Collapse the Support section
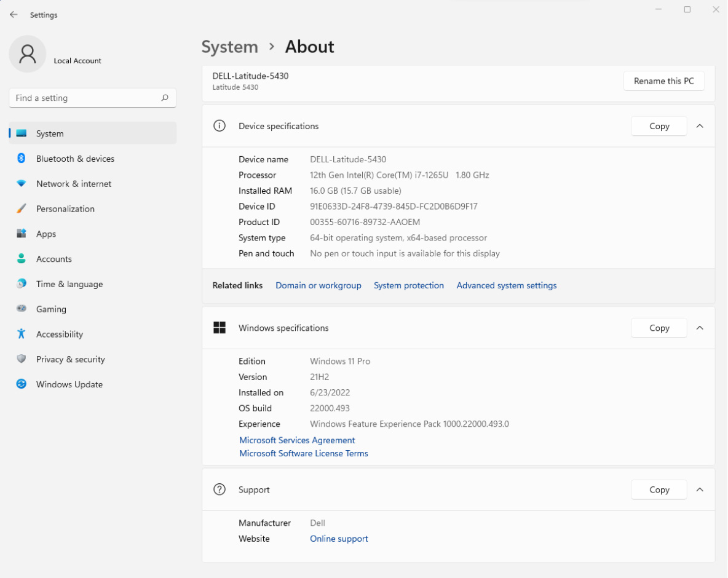This screenshot has height=578, width=728. click(x=700, y=490)
